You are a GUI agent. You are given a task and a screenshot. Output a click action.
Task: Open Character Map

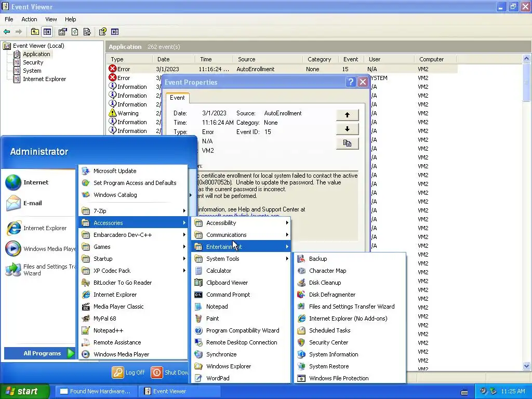[x=350, y=271]
